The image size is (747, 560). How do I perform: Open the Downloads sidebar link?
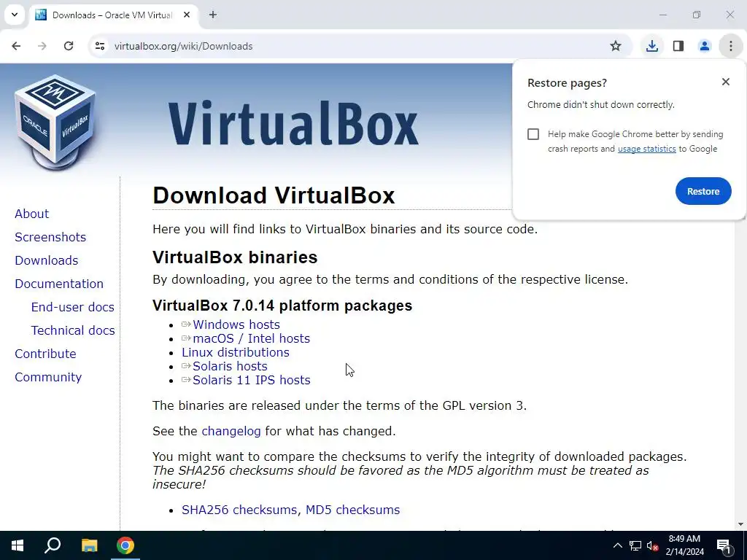[x=46, y=260]
